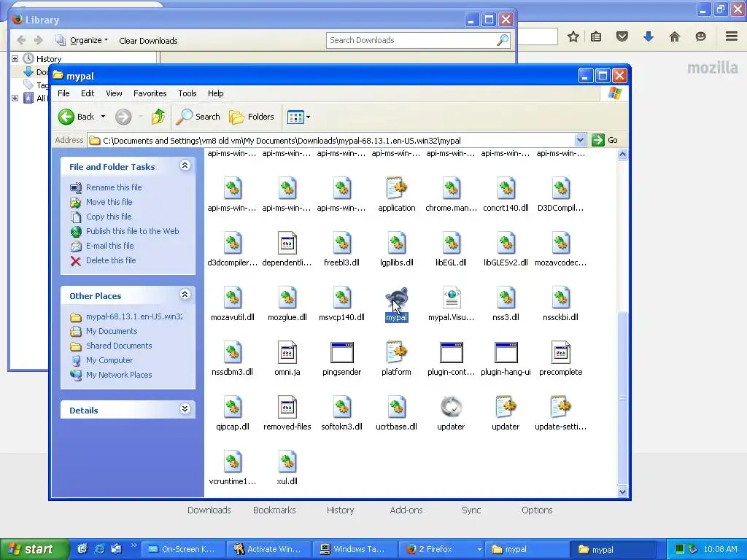Select the update-settings file icon

click(x=561, y=407)
